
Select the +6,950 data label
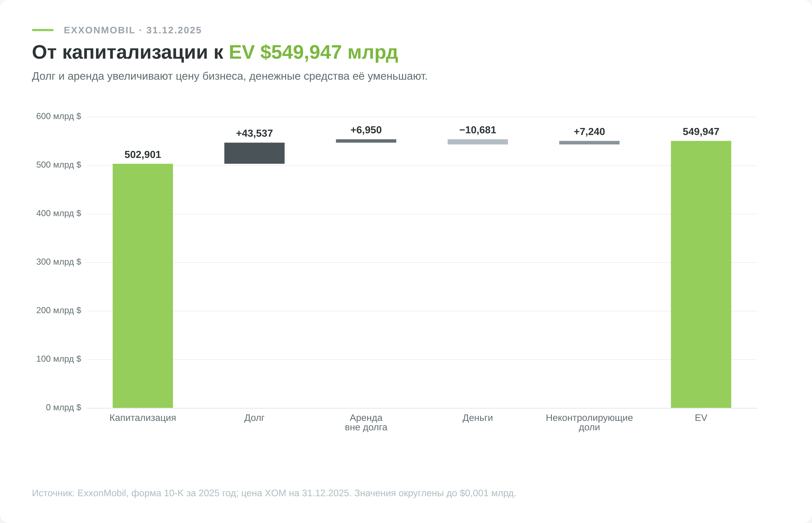pos(366,130)
